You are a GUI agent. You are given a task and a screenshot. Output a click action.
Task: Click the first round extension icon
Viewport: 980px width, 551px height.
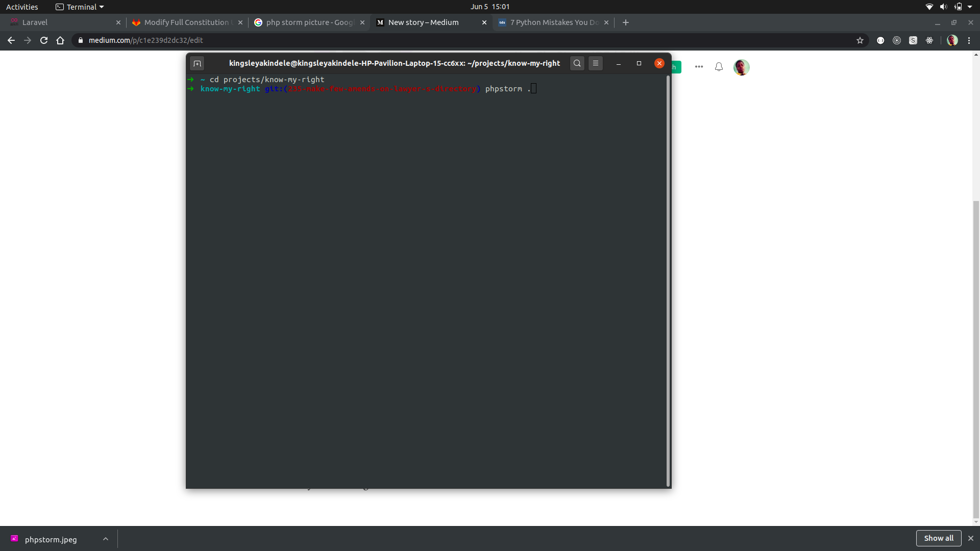pos(880,40)
